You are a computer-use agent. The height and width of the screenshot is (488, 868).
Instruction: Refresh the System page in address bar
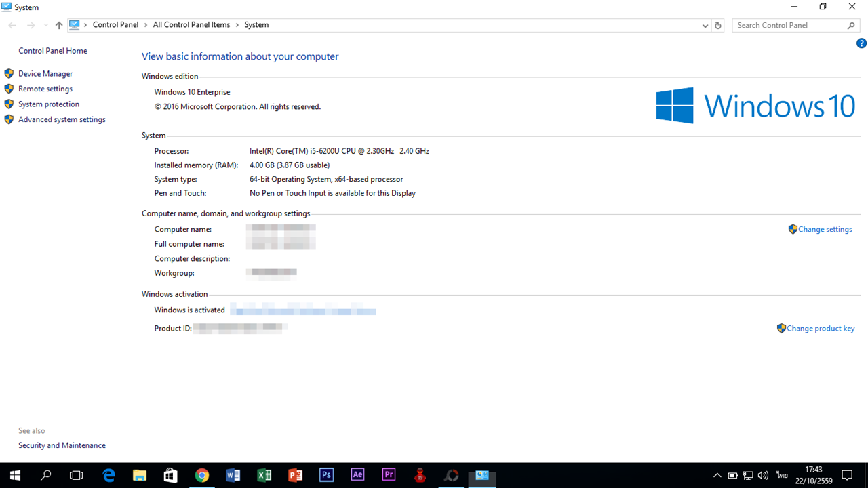point(719,25)
